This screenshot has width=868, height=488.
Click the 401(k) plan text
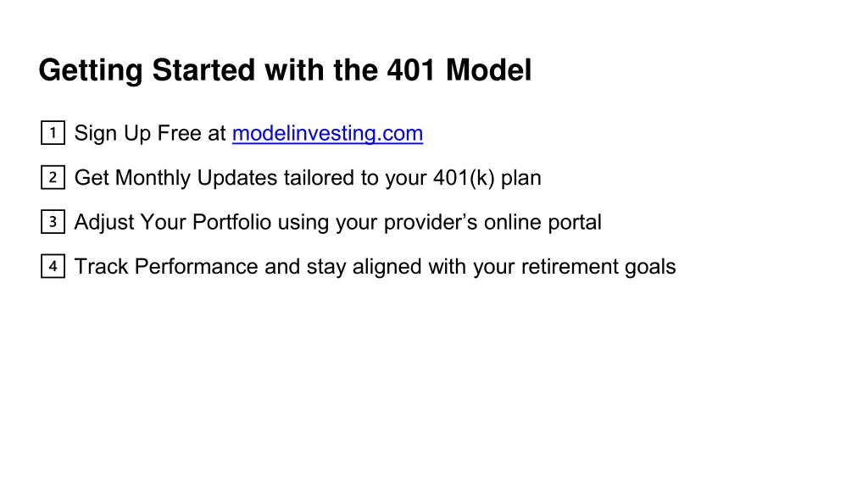[487, 178]
